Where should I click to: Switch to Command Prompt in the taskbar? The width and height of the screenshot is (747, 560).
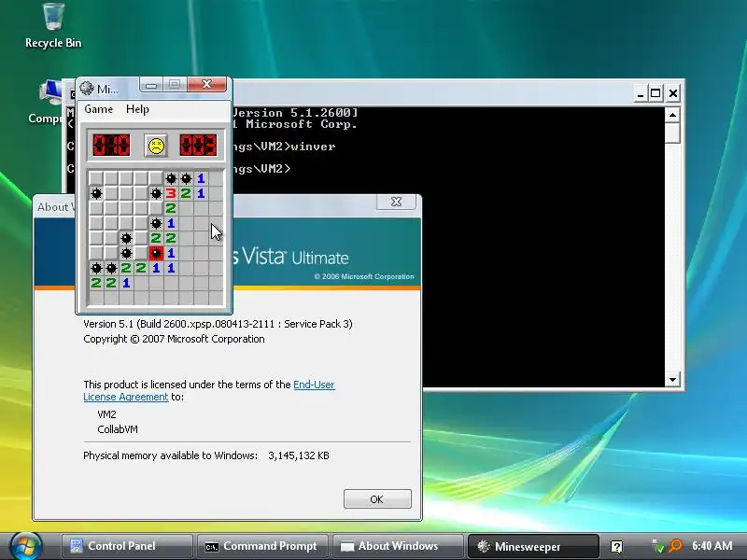262,546
